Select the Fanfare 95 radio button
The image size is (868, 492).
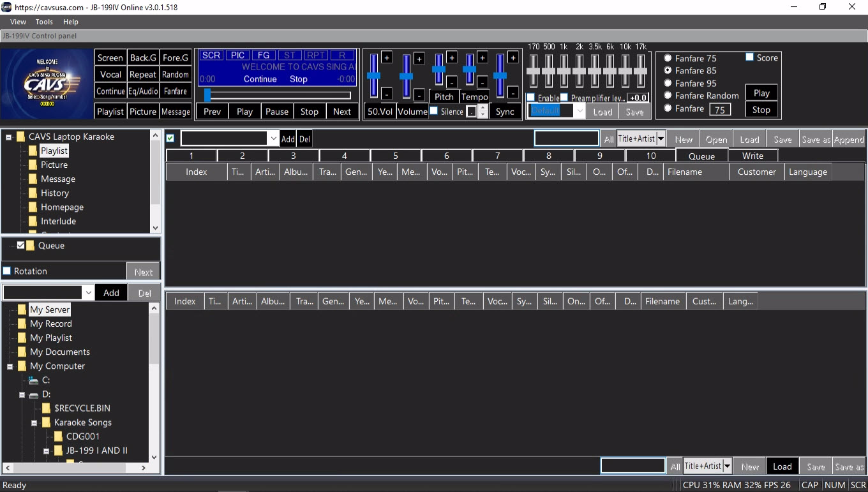[x=668, y=83]
